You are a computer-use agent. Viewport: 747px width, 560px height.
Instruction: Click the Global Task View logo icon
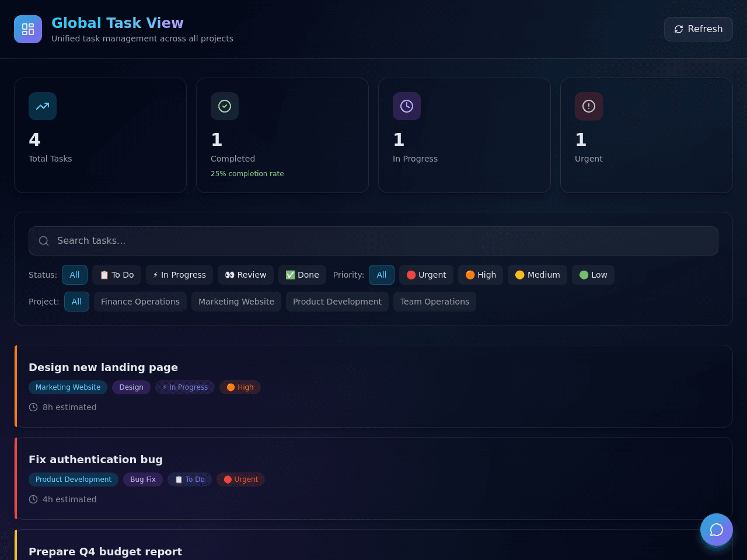coord(28,29)
